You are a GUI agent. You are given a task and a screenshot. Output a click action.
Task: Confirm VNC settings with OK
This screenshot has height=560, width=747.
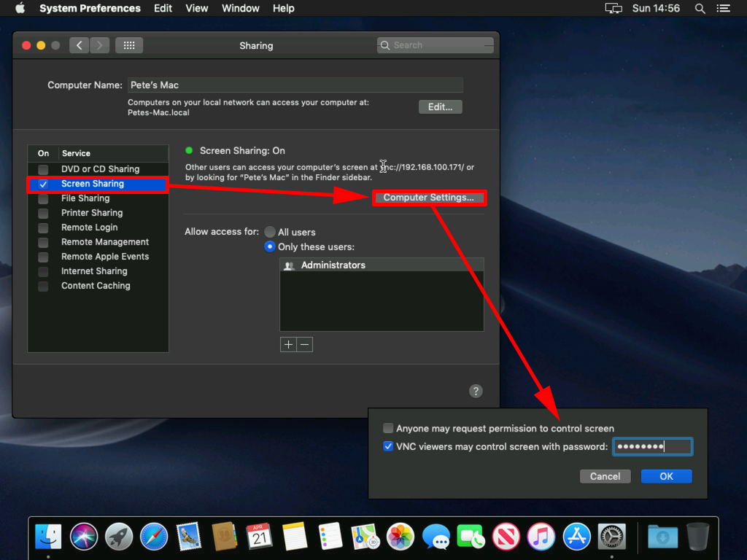tap(666, 476)
